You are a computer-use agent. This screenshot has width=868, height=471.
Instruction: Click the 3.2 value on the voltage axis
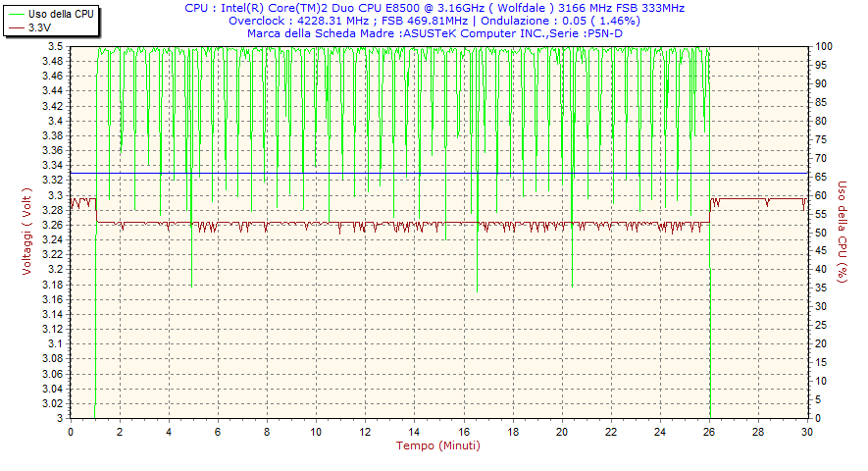point(56,270)
